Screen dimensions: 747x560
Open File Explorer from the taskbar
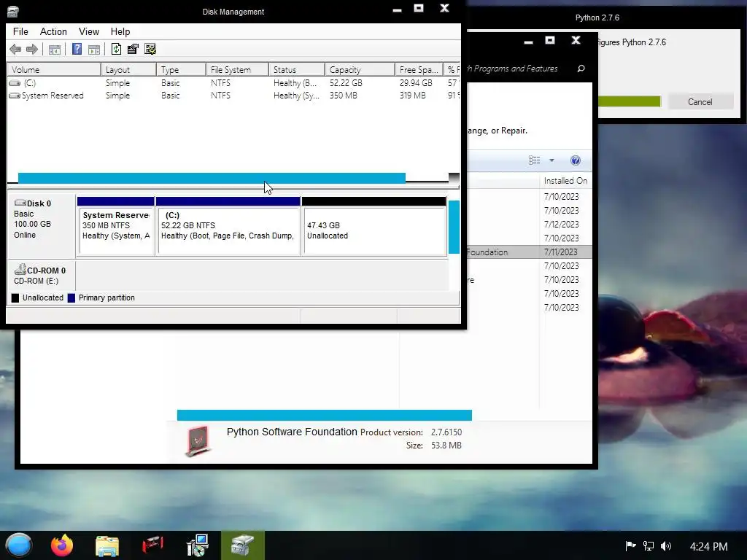[107, 546]
